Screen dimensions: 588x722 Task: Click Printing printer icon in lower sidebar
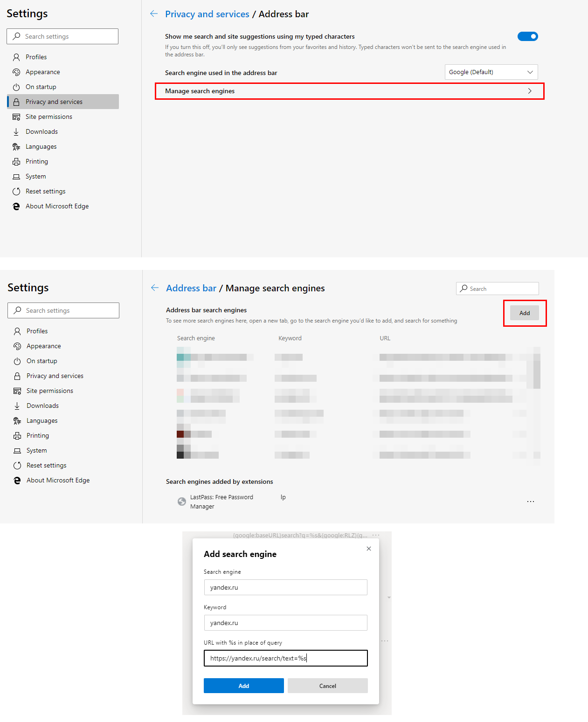click(17, 435)
